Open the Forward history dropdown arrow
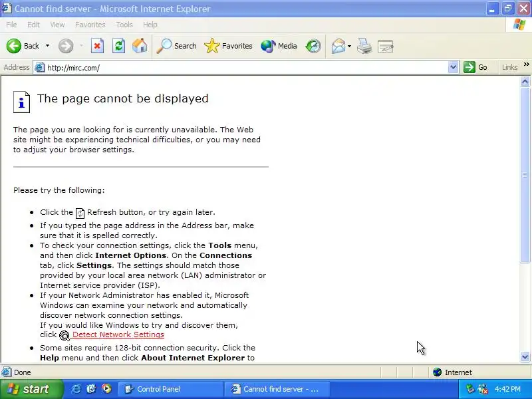The height and width of the screenshot is (399, 532). coord(81,46)
